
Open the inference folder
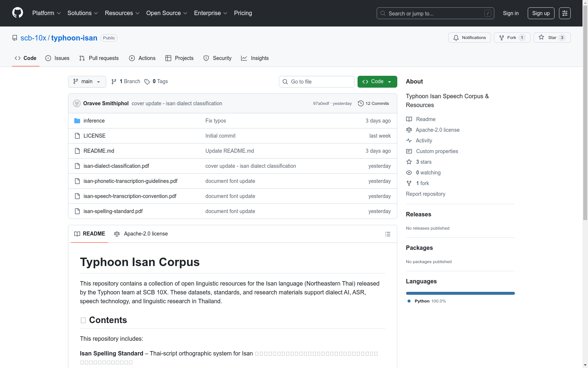(94, 121)
